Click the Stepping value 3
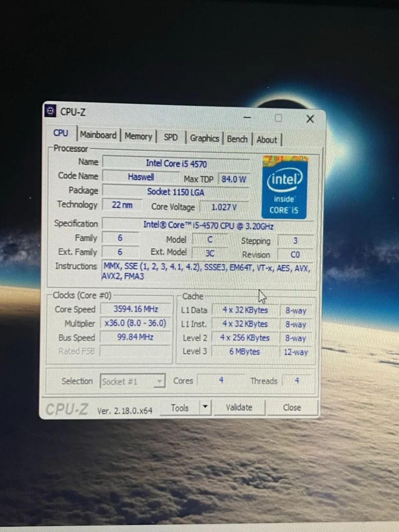The image size is (399, 532). (296, 241)
